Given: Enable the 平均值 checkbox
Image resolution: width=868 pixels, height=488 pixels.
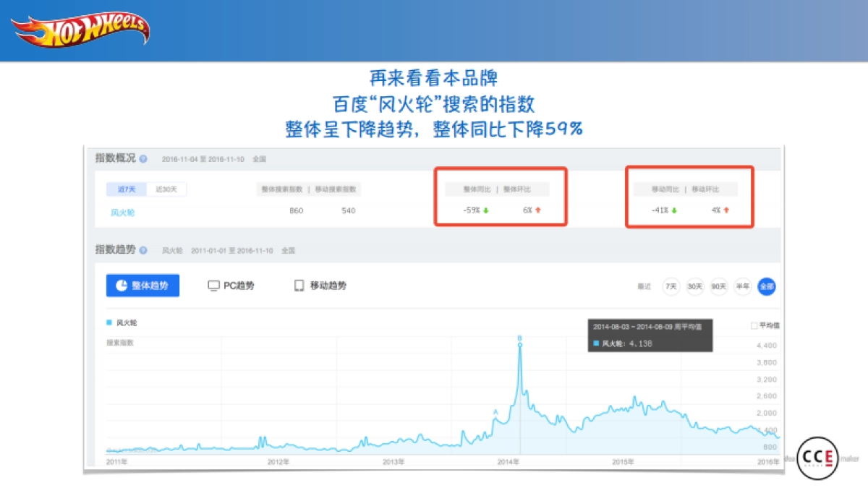Looking at the screenshot, I should click(x=754, y=326).
